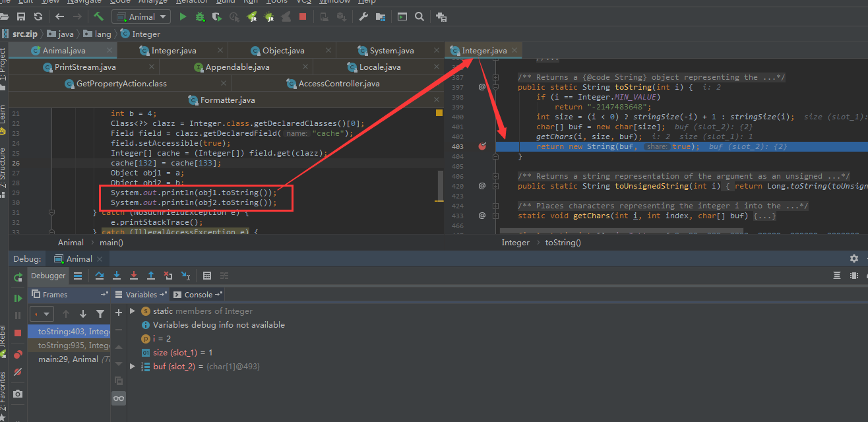Click the Step Over debugger icon
Image resolution: width=868 pixels, height=422 pixels.
pos(100,276)
